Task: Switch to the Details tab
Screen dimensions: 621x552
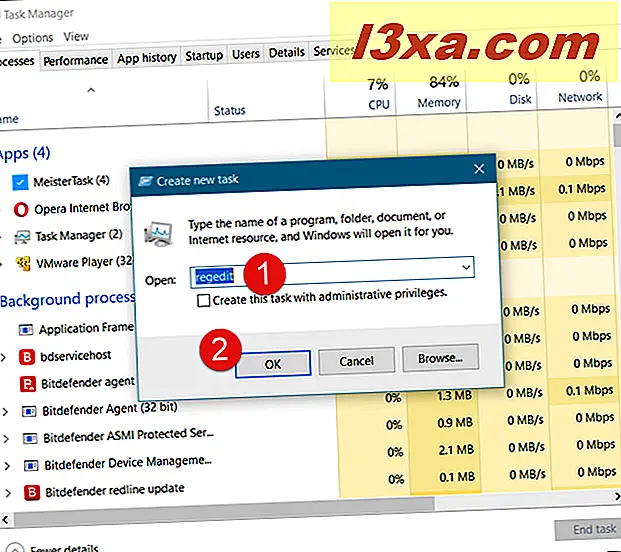Action: point(286,52)
